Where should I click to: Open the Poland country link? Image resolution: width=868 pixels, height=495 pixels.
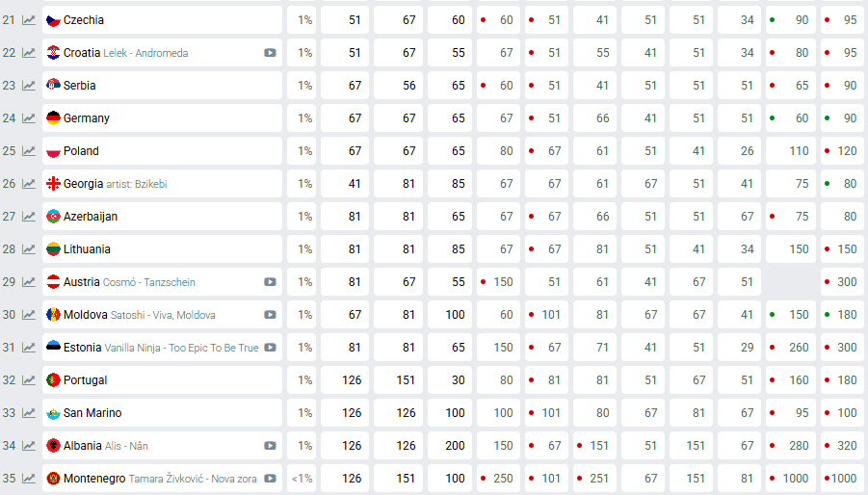tap(81, 151)
